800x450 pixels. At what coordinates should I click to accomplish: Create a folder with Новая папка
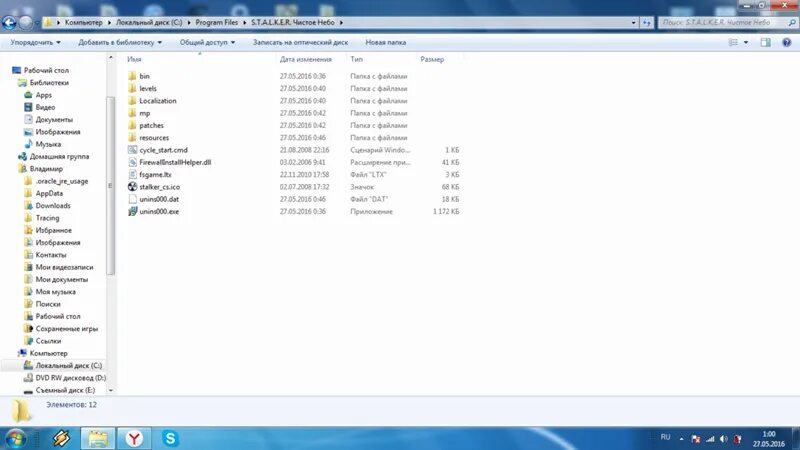(x=385, y=42)
